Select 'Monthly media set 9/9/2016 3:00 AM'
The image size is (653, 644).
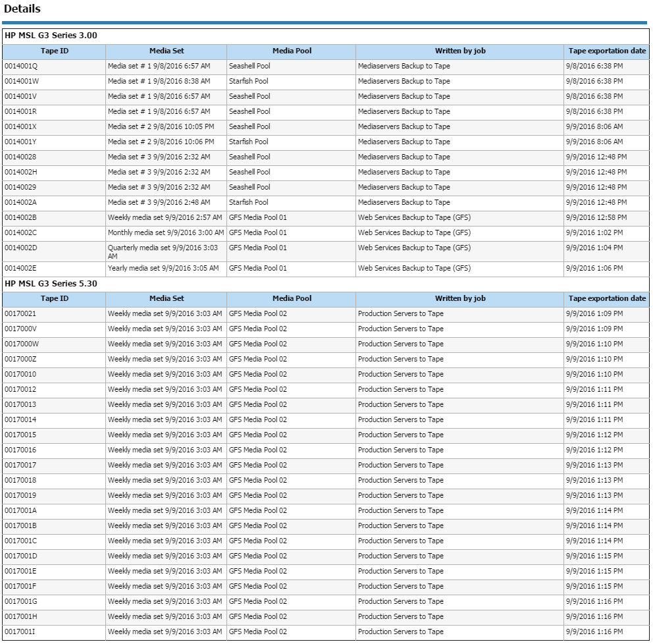coord(166,233)
